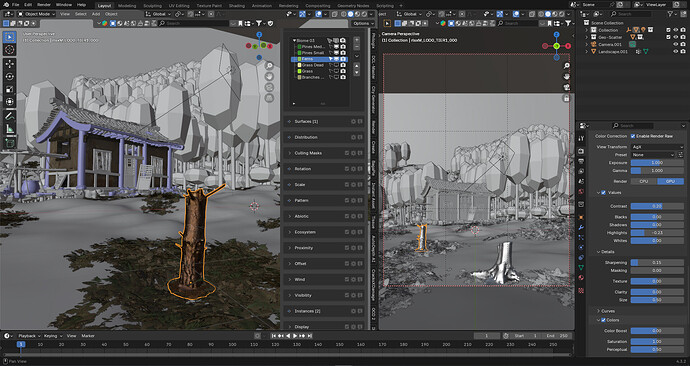Screen dimensions: 690x366
Task: Open the File menu
Action: click(x=15, y=5)
